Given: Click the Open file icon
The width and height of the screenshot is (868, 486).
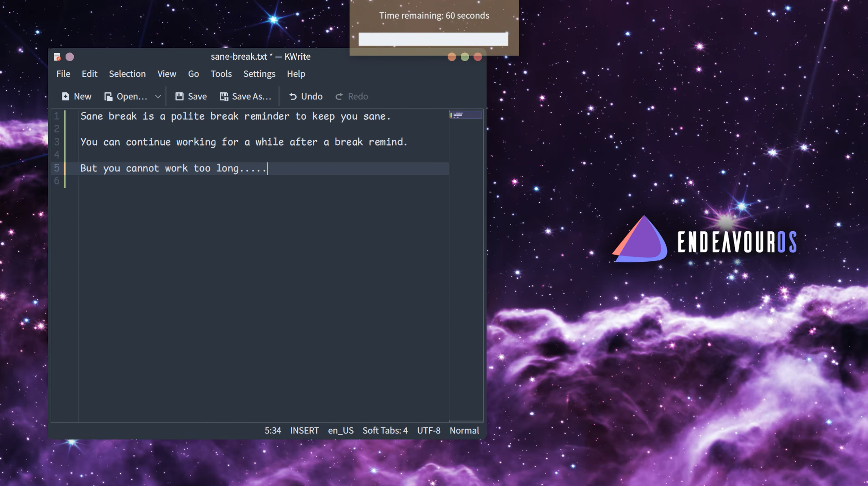Looking at the screenshot, I should click(108, 96).
